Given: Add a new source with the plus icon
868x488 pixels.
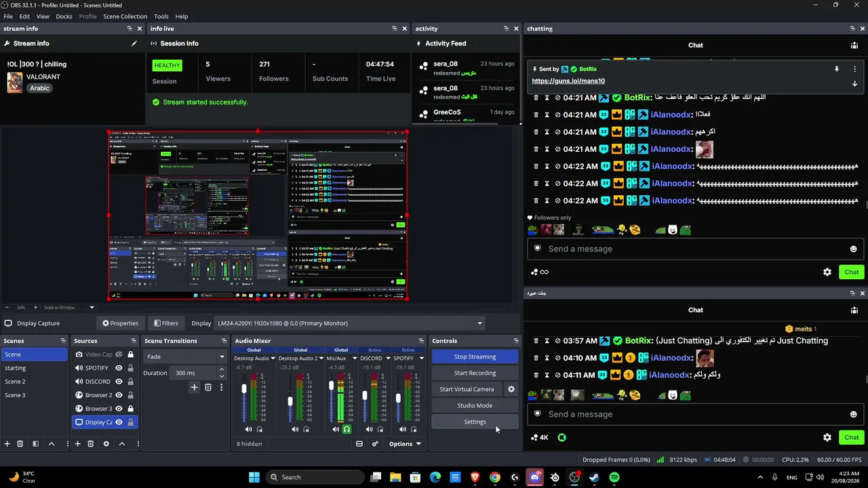Looking at the screenshot, I should (77, 444).
